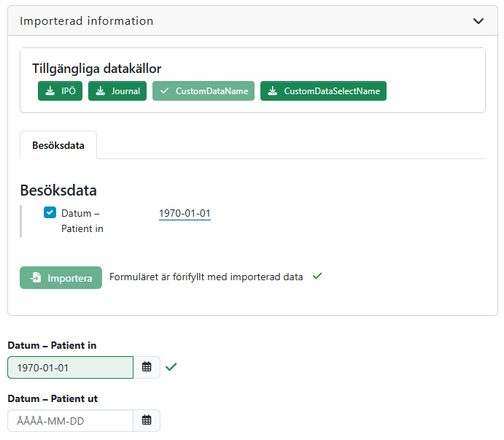Click the green checkmark beside Patient in field
This screenshot has width=504, height=440.
171,367
